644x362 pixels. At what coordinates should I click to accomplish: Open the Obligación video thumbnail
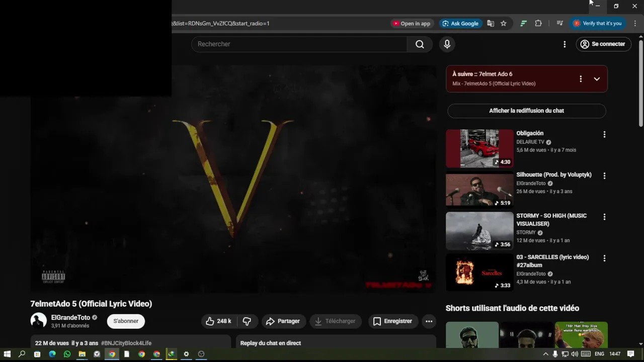[x=479, y=148]
